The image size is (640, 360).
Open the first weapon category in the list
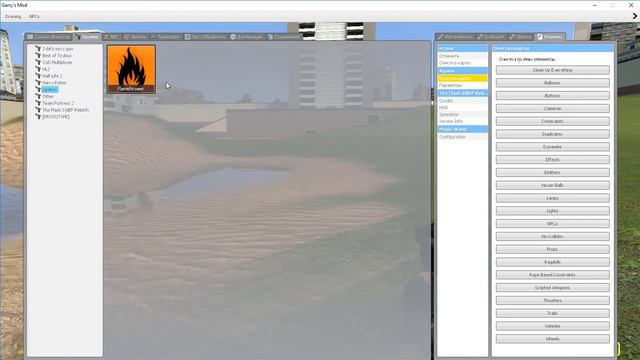click(x=58, y=49)
